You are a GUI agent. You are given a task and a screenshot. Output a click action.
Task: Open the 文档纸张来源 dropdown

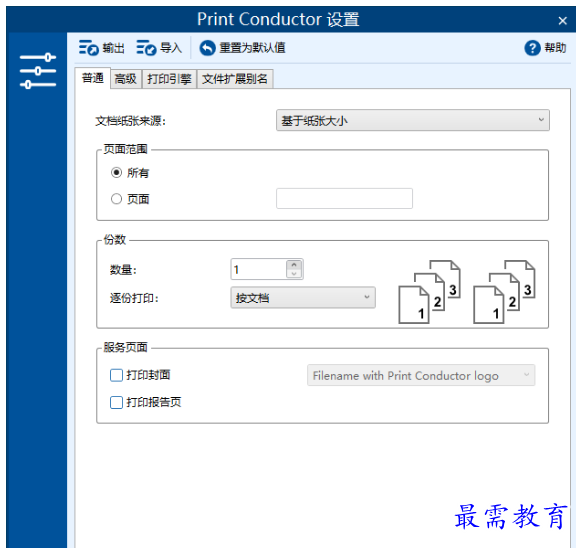tap(413, 120)
